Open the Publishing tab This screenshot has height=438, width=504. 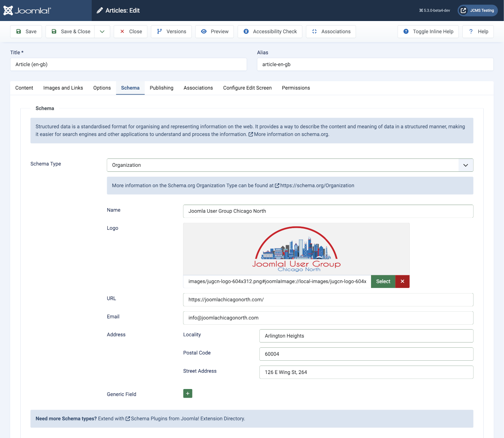pos(161,88)
